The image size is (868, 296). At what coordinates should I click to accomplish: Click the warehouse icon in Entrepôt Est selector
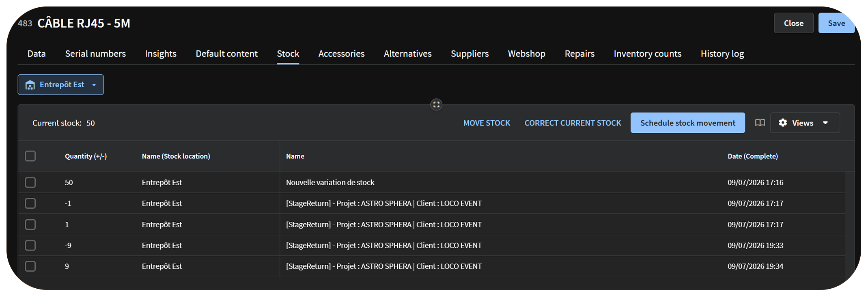click(30, 85)
